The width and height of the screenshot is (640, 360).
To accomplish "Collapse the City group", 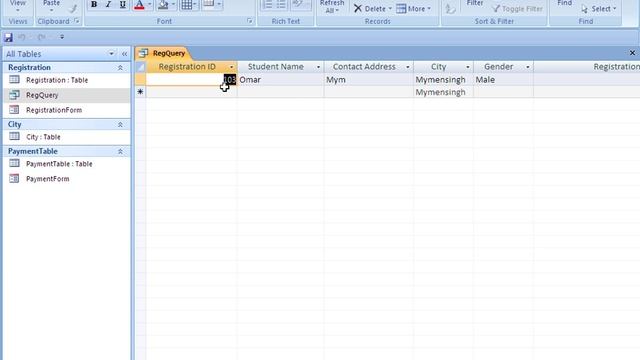I will (x=120, y=124).
